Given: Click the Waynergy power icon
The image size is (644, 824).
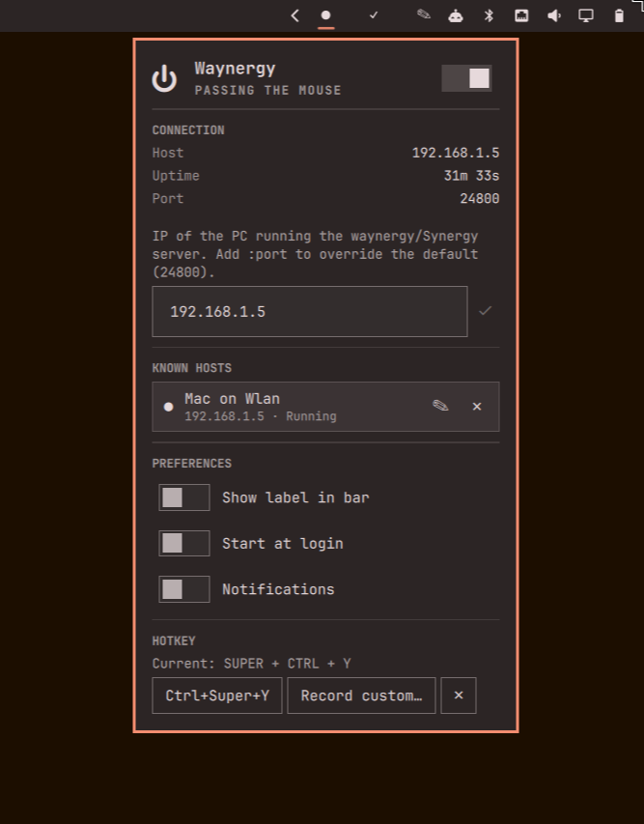Looking at the screenshot, I should tap(164, 78).
